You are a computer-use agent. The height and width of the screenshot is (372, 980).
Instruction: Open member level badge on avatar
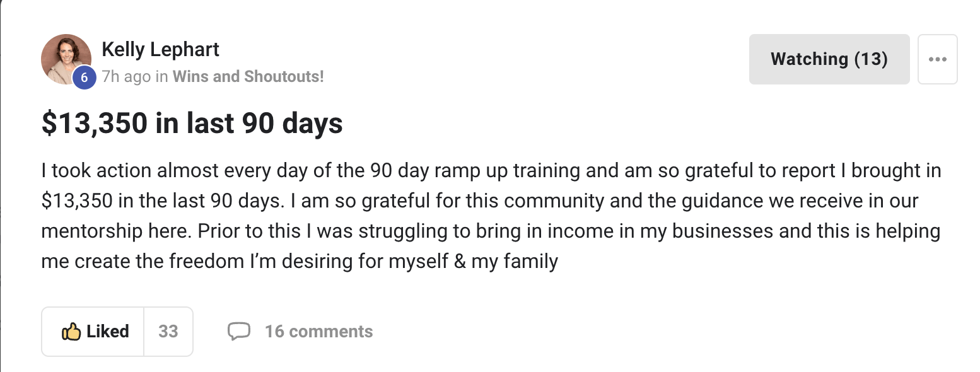point(84,77)
